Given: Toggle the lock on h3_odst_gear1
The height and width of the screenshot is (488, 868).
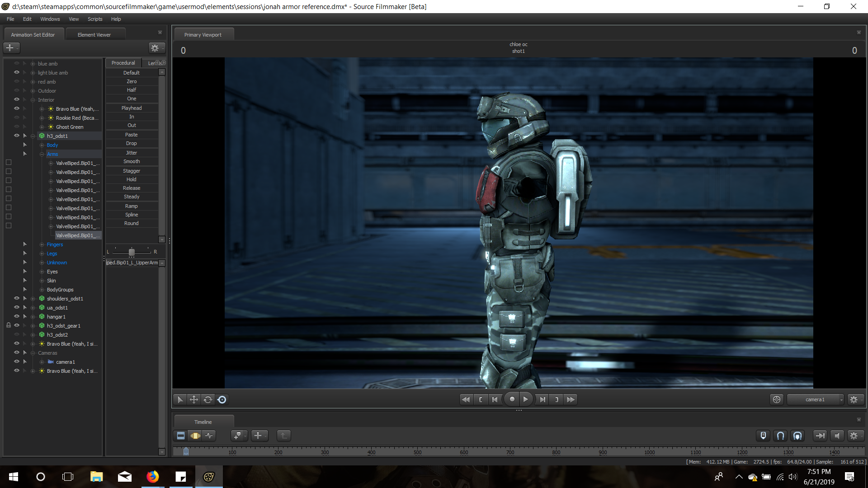Looking at the screenshot, I should pos(8,325).
